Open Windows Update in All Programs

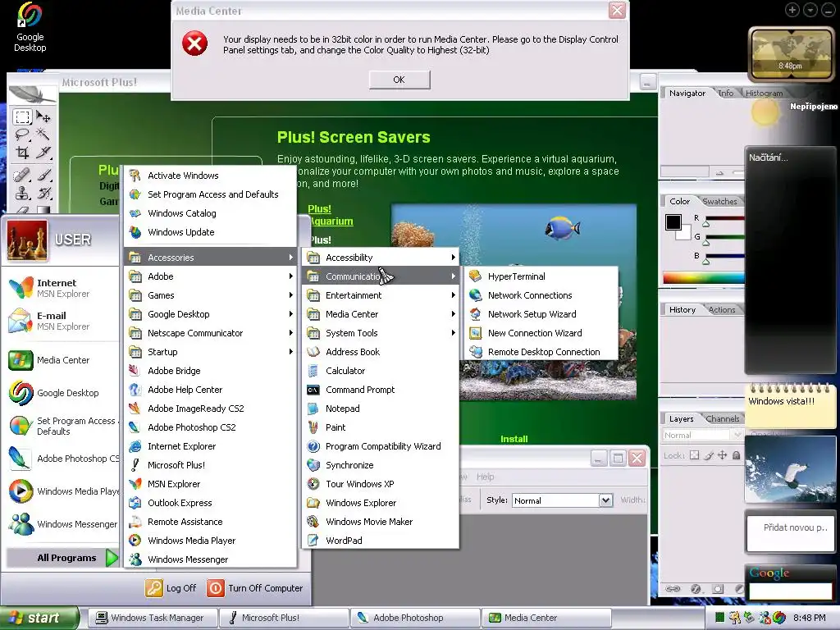pyautogui.click(x=211, y=232)
